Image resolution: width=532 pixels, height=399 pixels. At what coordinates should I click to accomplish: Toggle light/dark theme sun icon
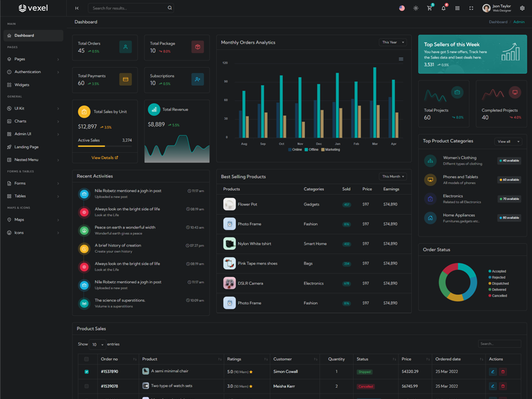[x=416, y=8]
